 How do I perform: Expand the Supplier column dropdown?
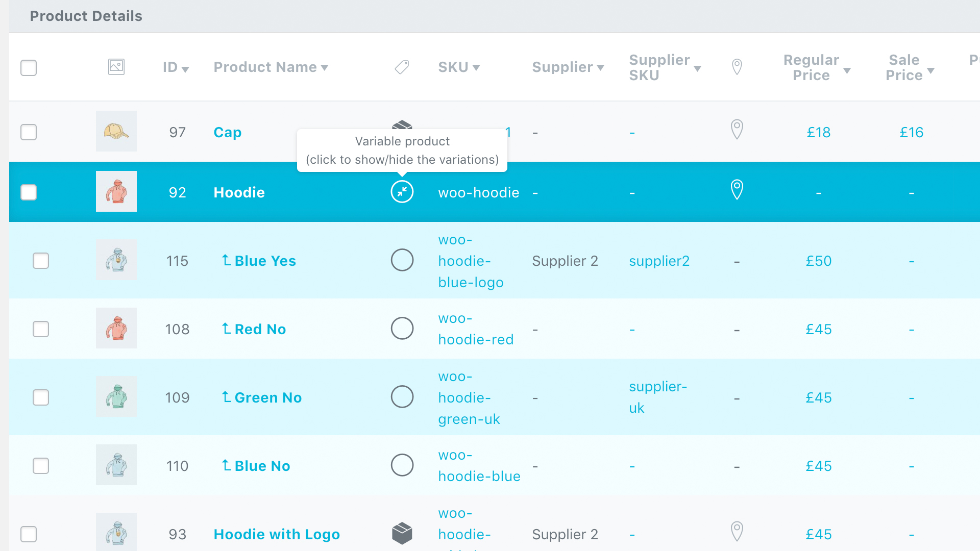pyautogui.click(x=600, y=67)
